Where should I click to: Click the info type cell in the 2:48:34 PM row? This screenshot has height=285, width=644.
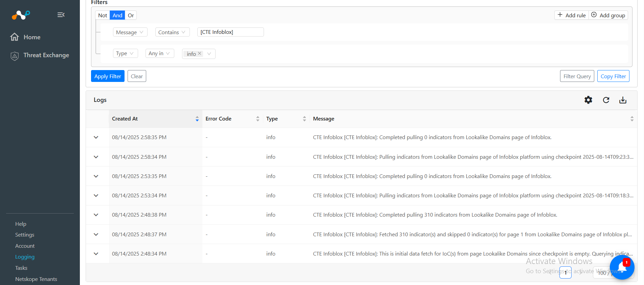pyautogui.click(x=271, y=254)
